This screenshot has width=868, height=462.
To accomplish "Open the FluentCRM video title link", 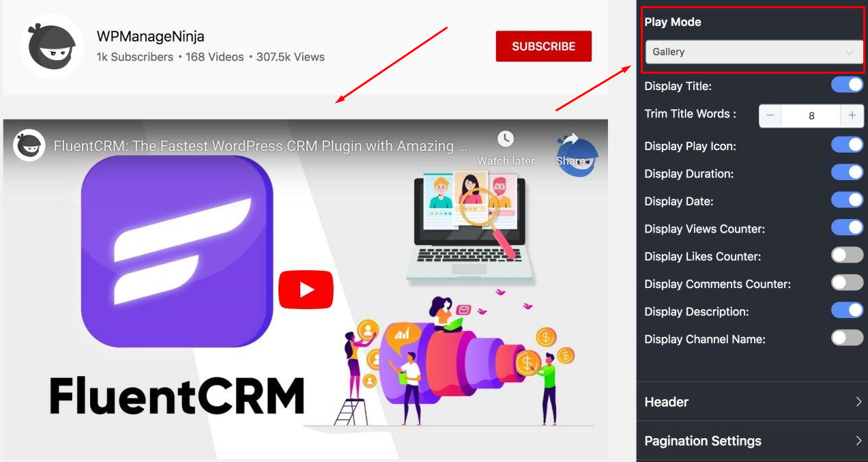I will pos(261,146).
